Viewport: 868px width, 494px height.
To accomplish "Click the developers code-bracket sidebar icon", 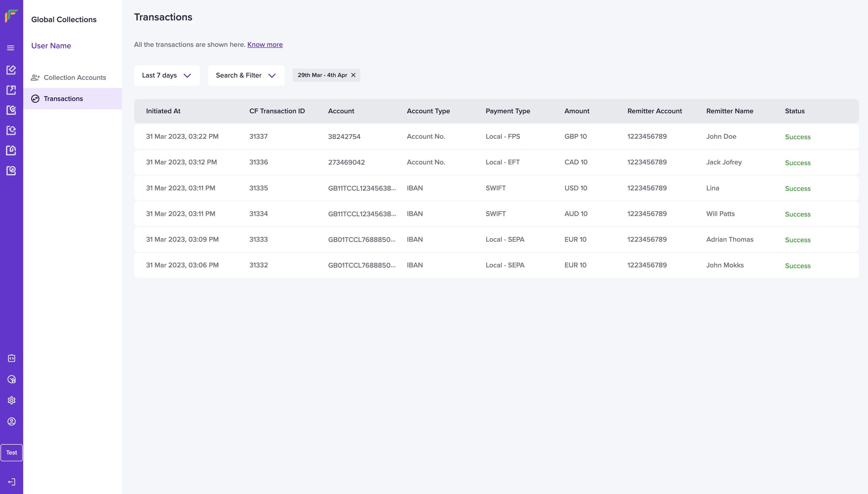I will tap(12, 358).
